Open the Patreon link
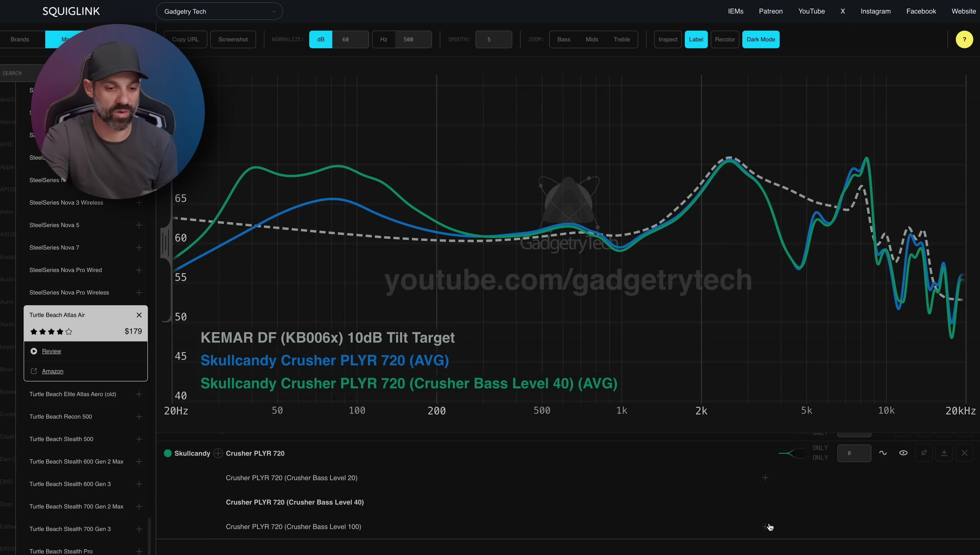 [x=771, y=11]
